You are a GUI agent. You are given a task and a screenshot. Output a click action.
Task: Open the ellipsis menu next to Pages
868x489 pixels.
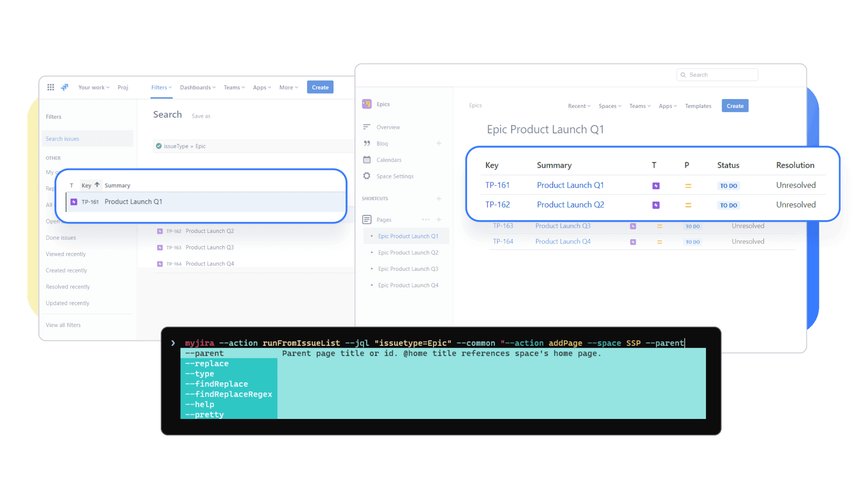tap(426, 219)
